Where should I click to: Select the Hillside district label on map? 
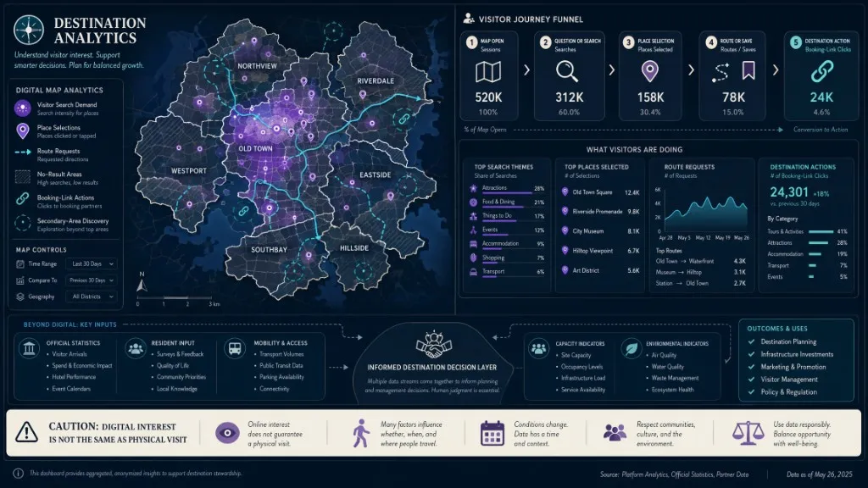click(x=353, y=248)
